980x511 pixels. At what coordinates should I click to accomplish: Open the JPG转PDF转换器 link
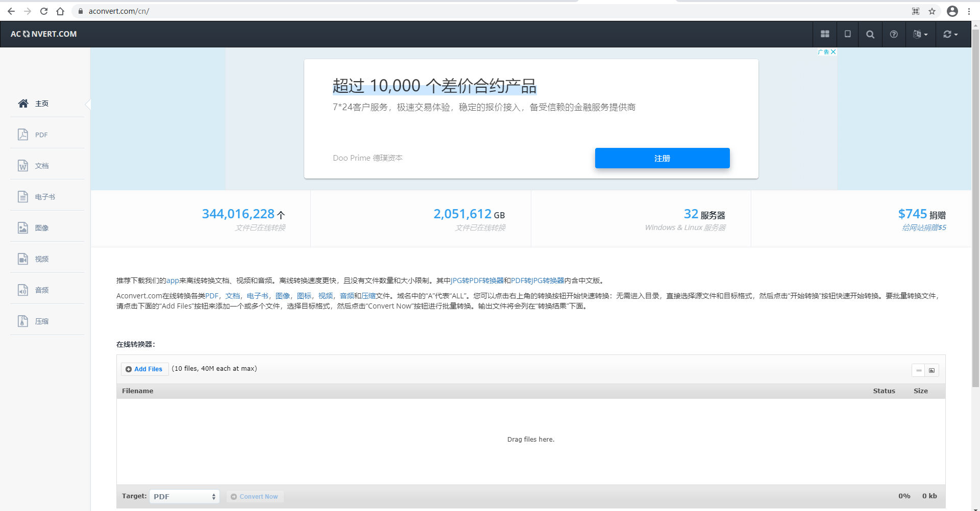pos(477,280)
